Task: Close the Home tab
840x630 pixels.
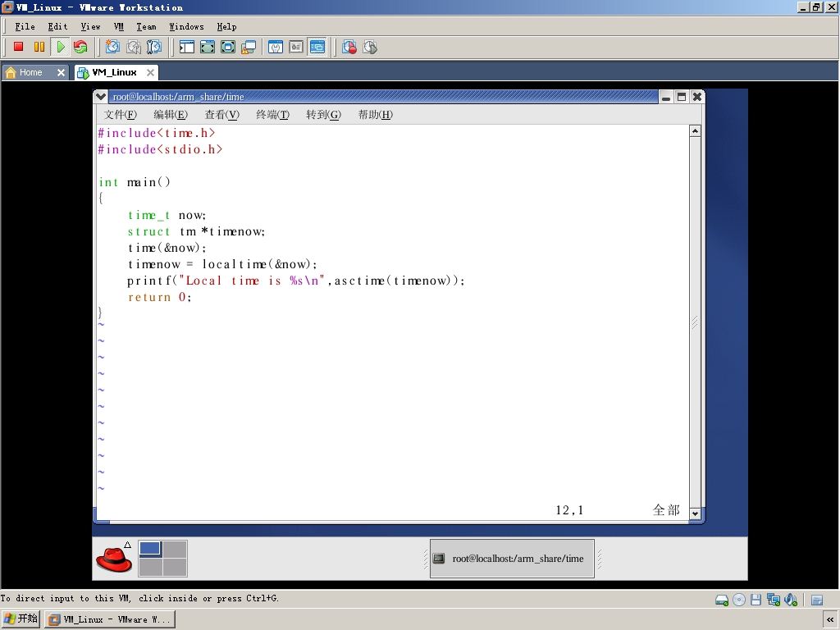Action: point(61,72)
